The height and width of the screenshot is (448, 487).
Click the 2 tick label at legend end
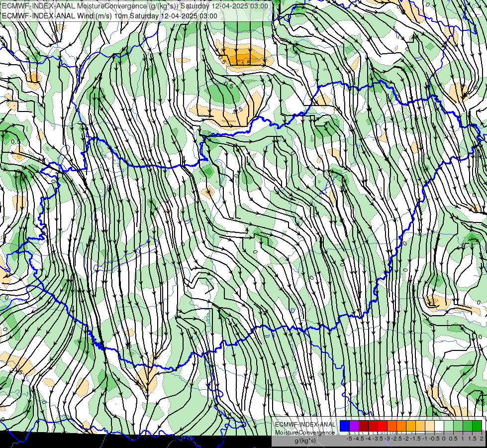coord(482,439)
